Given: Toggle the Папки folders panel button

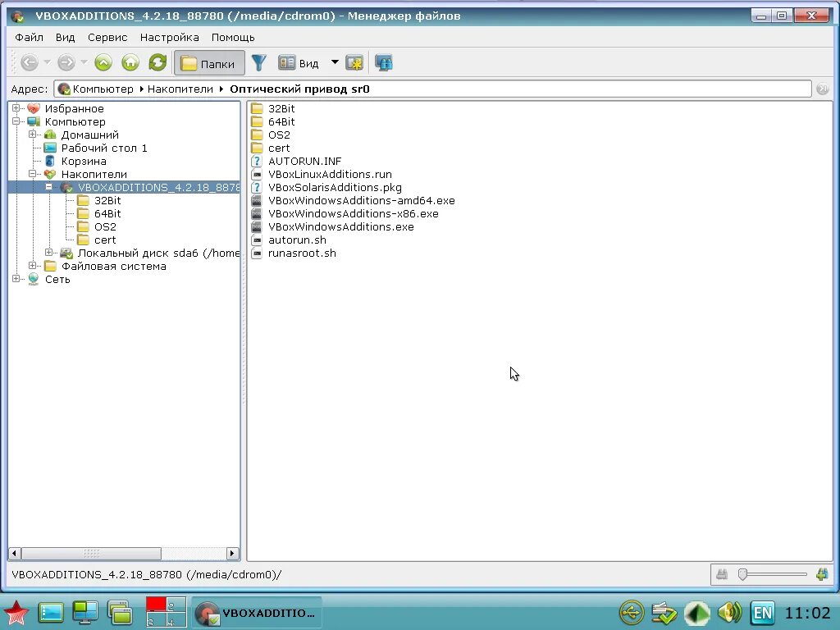Looking at the screenshot, I should coord(209,63).
